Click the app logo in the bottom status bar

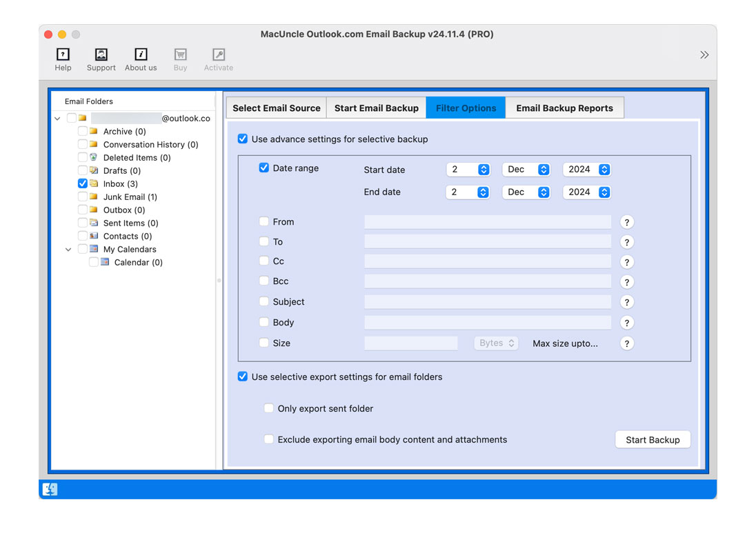(x=48, y=489)
